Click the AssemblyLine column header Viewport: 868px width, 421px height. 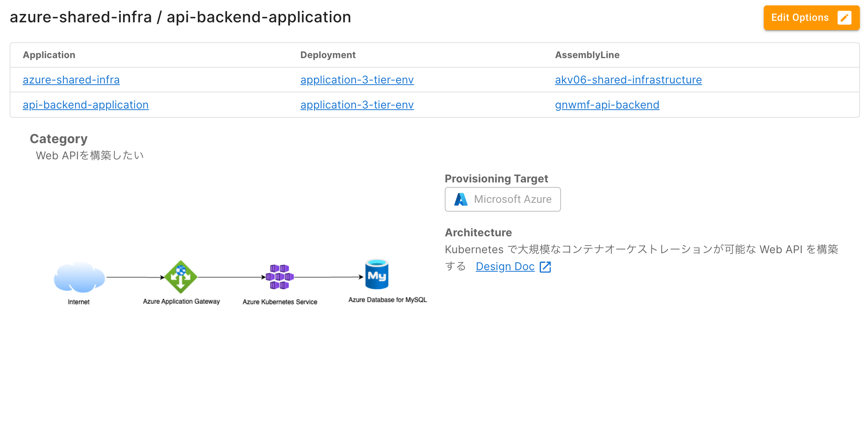pyautogui.click(x=587, y=55)
